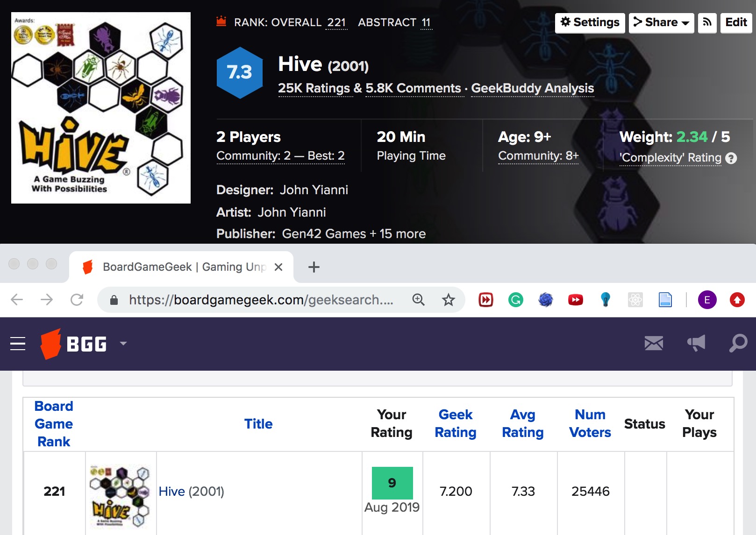This screenshot has height=535, width=756.
Task: Open Community: 8+ age poll
Action: tap(538, 156)
